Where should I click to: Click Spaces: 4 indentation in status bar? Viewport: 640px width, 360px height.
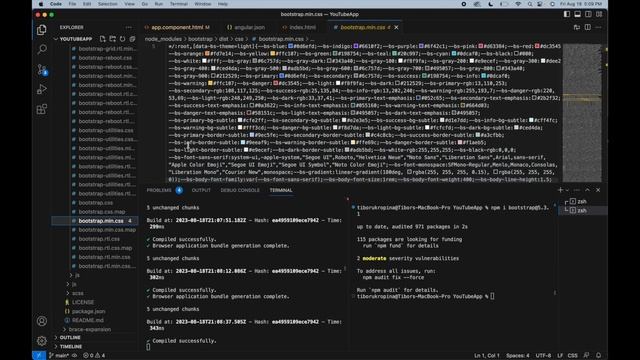[518, 356]
